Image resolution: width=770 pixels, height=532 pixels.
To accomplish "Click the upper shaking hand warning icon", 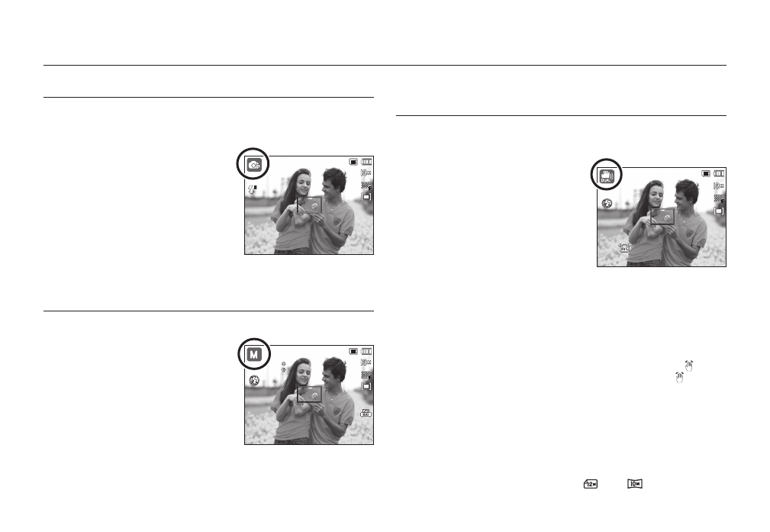I will coord(689,366).
